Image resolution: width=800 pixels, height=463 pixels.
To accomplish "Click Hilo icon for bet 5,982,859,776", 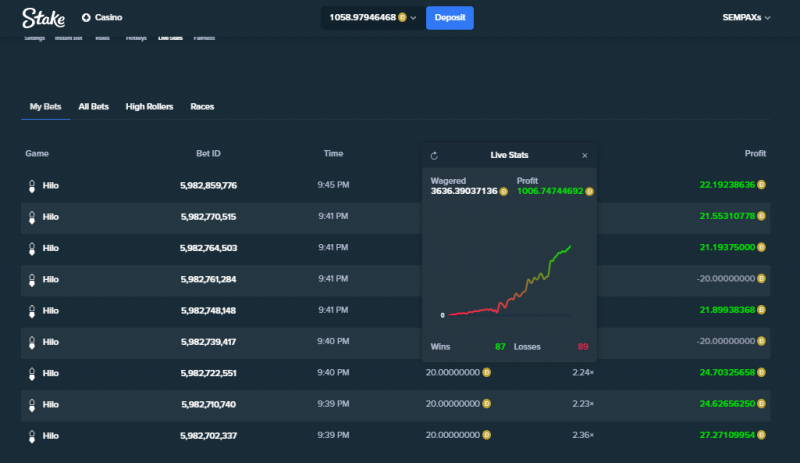I will click(32, 186).
